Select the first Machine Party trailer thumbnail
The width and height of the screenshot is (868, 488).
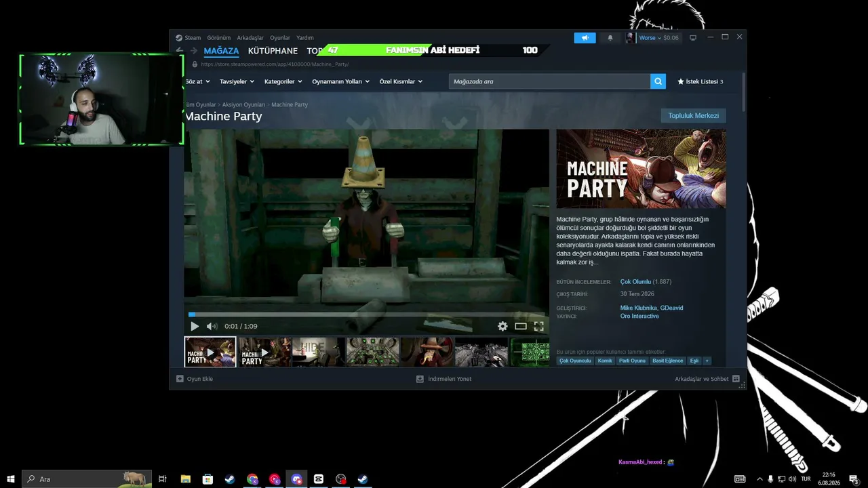pos(210,352)
